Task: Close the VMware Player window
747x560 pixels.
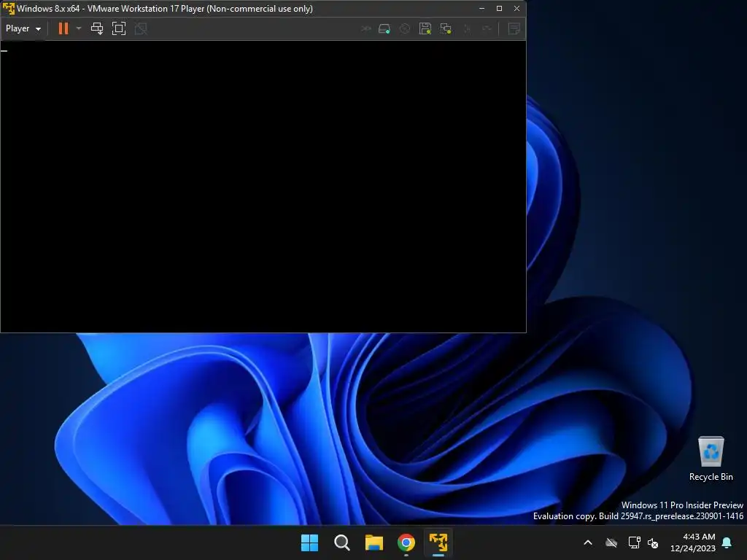Action: 517,9
